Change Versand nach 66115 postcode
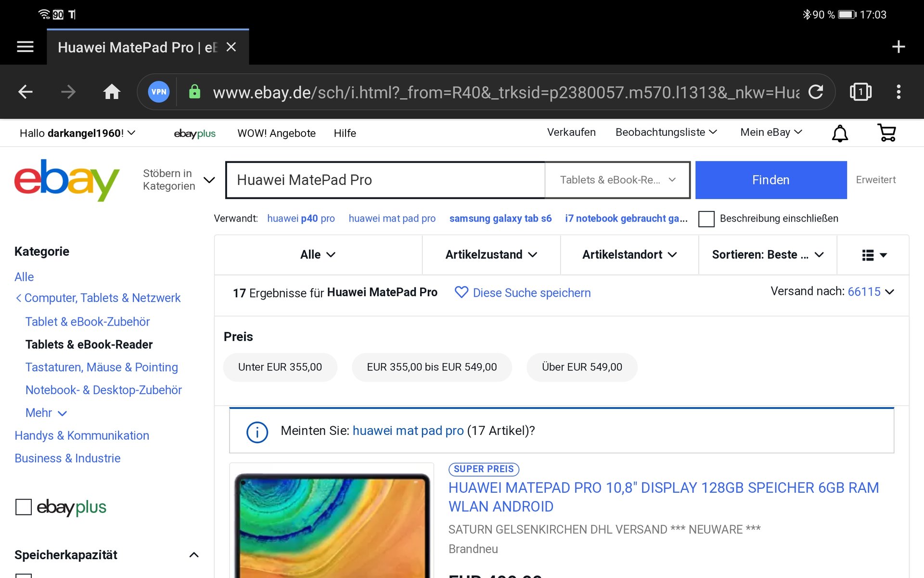Screen dimensions: 924x578 point(871,291)
